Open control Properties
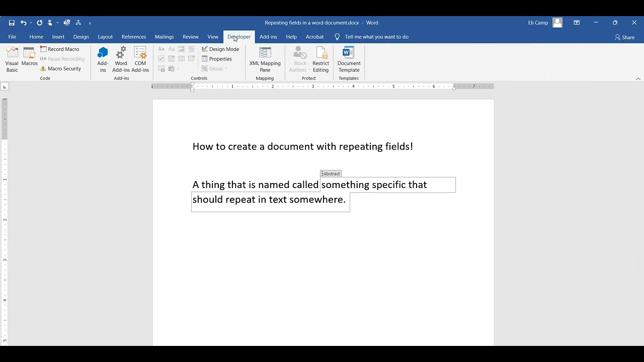 217,59
